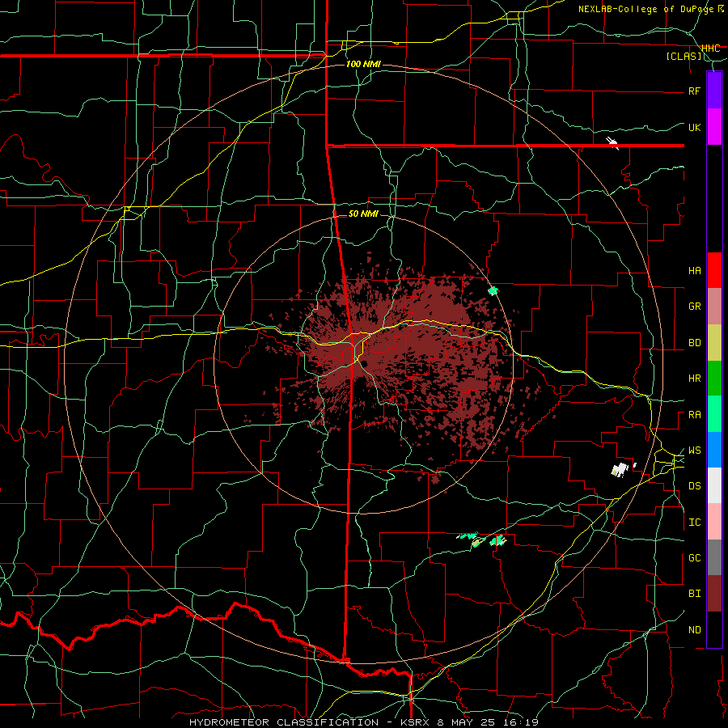
Task: Click the BD legend label
Action: click(694, 343)
